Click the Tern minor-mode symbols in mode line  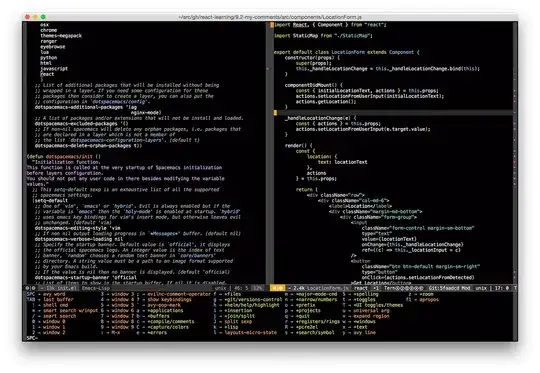click(x=404, y=288)
